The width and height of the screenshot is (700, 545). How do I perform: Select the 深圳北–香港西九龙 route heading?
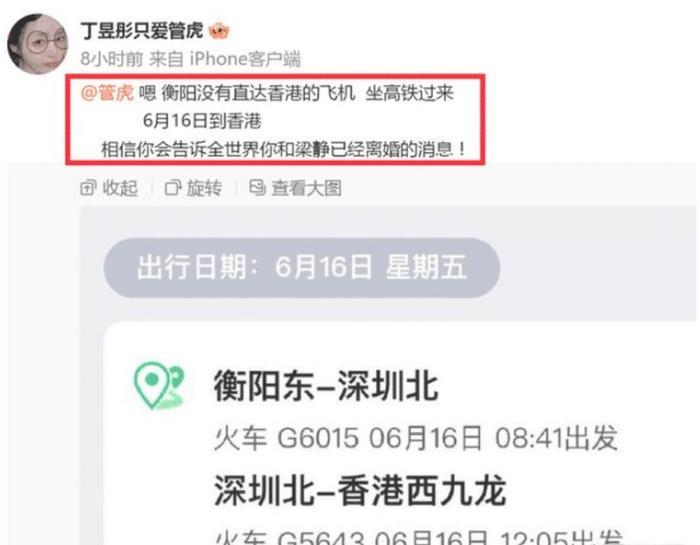click(x=360, y=490)
